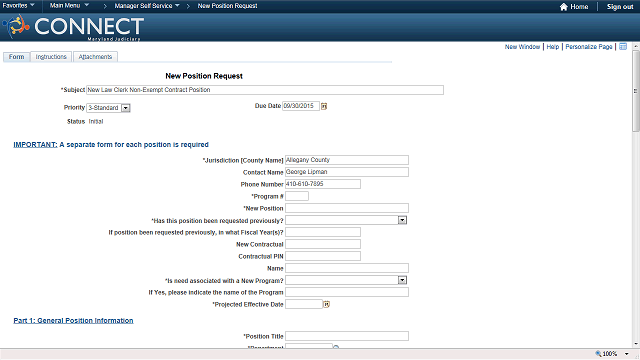This screenshot has width=640, height=360.
Task: Open Projected Effective Date calendar icon
Action: (327, 304)
